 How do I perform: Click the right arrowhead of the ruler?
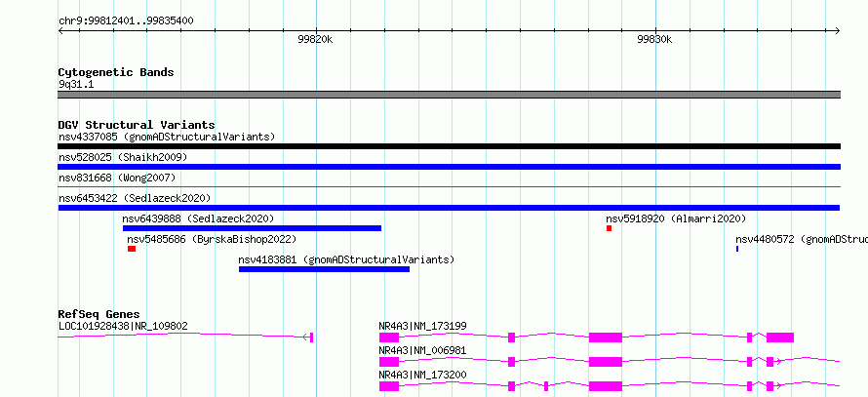point(837,30)
